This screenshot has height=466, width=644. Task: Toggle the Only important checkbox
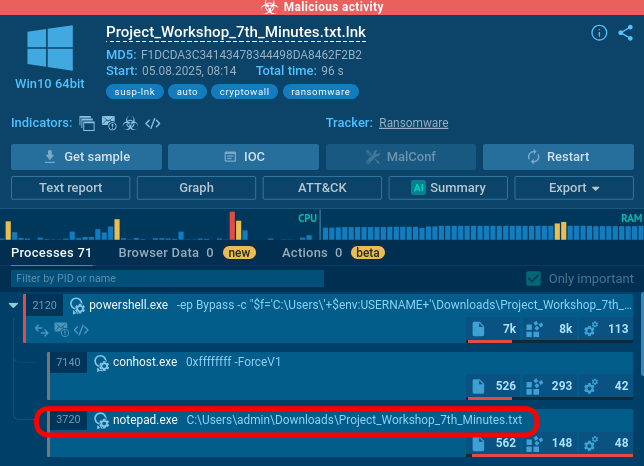534,279
